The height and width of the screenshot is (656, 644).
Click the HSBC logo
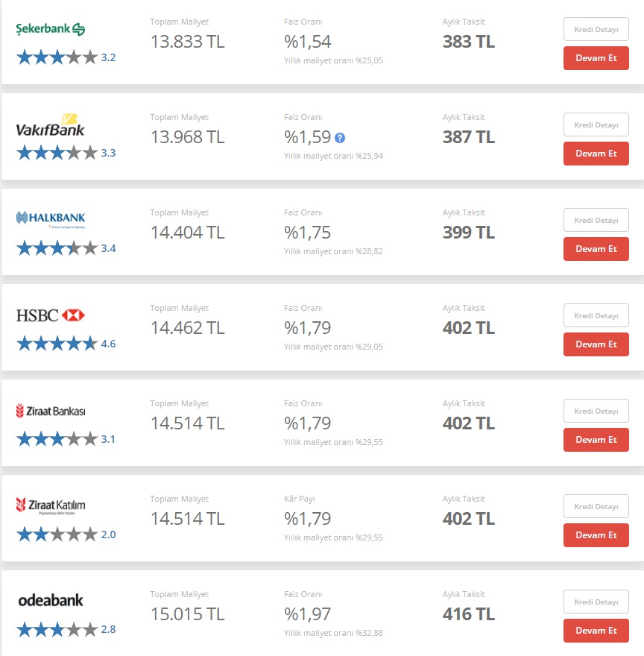pyautogui.click(x=51, y=315)
